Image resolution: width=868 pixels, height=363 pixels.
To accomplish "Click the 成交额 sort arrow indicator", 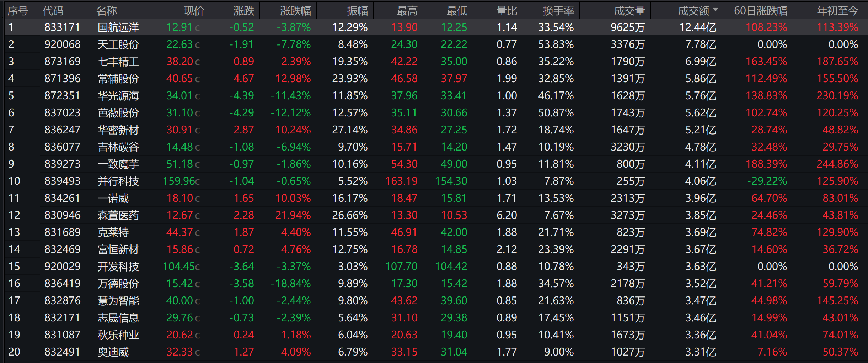I will [715, 9].
